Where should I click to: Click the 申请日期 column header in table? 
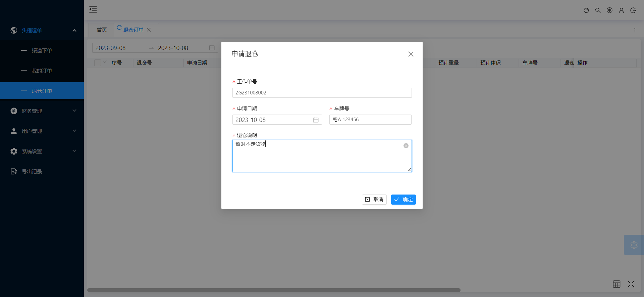pyautogui.click(x=197, y=63)
